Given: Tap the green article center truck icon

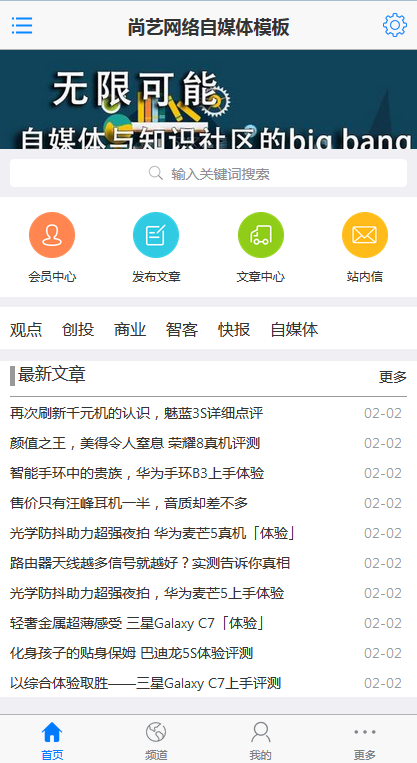Looking at the screenshot, I should point(261,235).
